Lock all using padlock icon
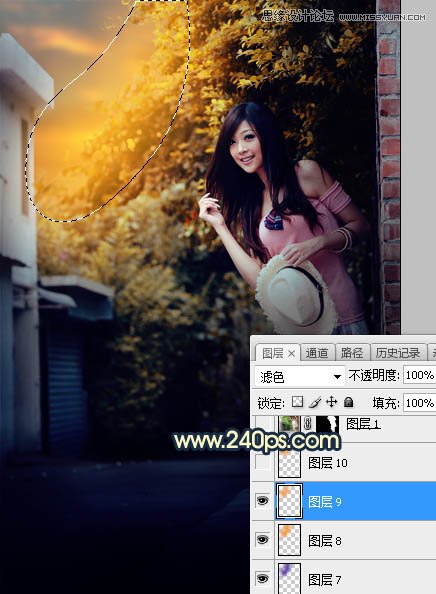Image resolution: width=436 pixels, height=594 pixels. (348, 402)
